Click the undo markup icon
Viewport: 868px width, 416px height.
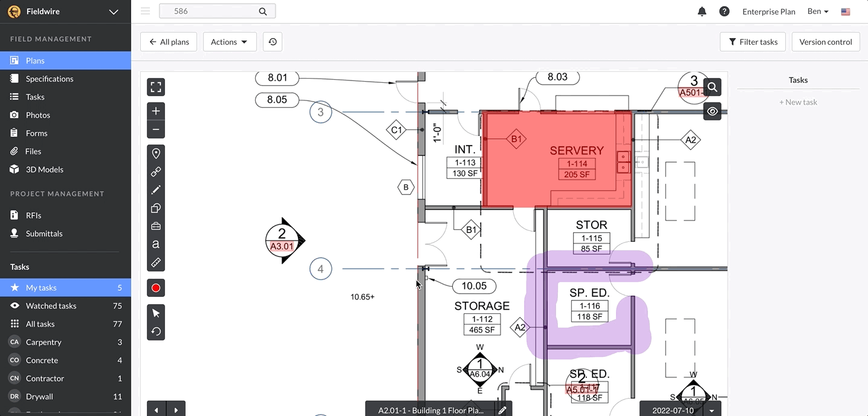[x=155, y=331]
